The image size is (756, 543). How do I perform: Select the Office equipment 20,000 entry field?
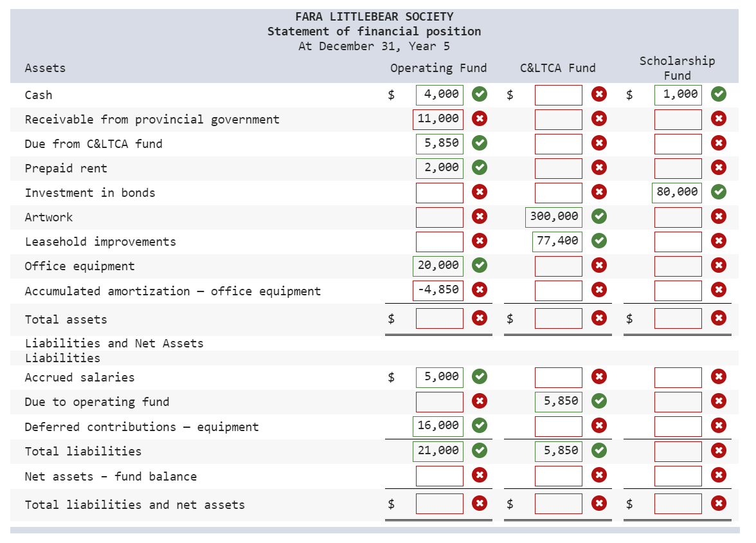439,266
